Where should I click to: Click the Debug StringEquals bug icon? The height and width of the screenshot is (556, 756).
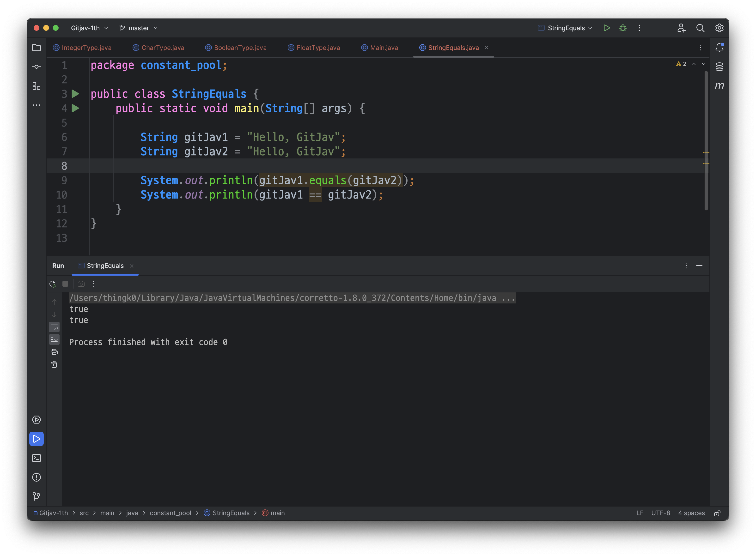coord(623,28)
